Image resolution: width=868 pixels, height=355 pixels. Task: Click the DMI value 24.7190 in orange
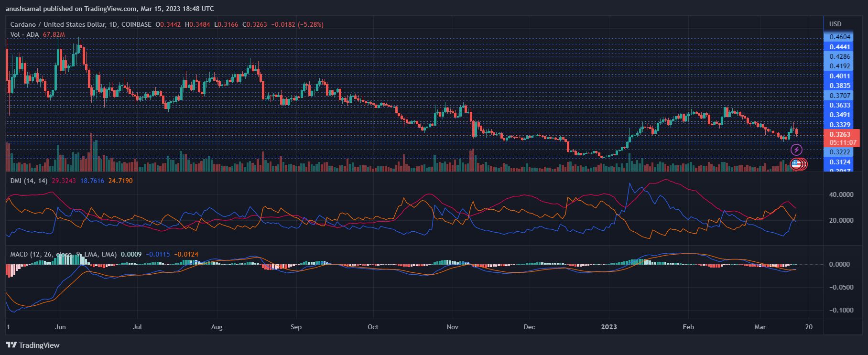120,181
